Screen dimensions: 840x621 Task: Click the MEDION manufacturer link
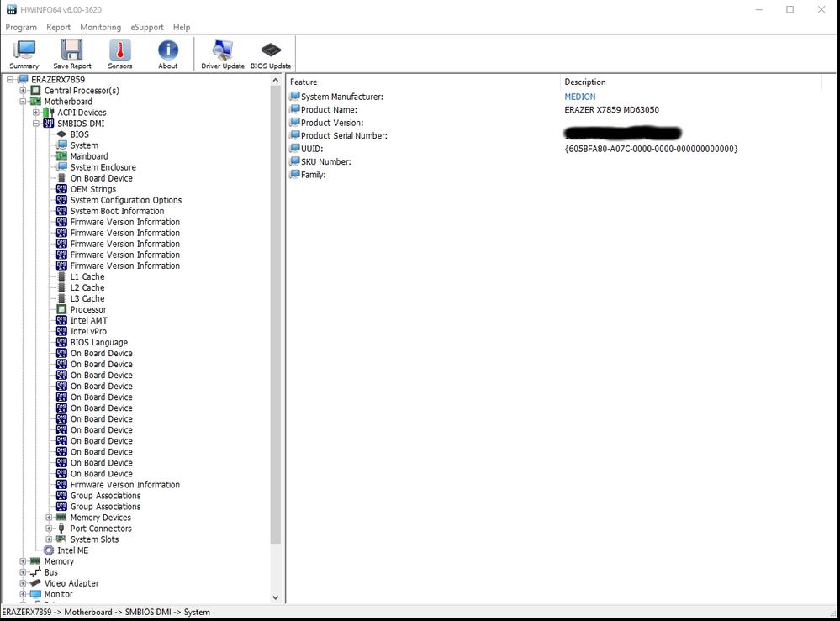click(580, 97)
